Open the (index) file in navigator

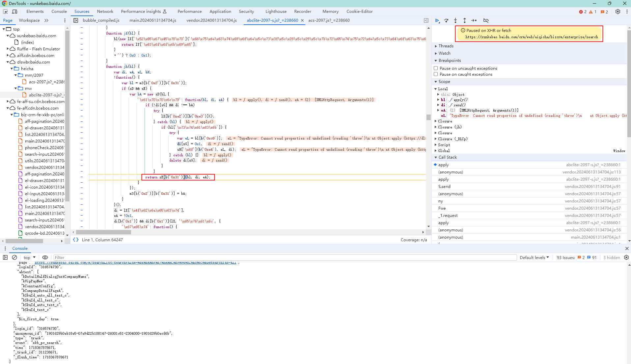click(27, 42)
